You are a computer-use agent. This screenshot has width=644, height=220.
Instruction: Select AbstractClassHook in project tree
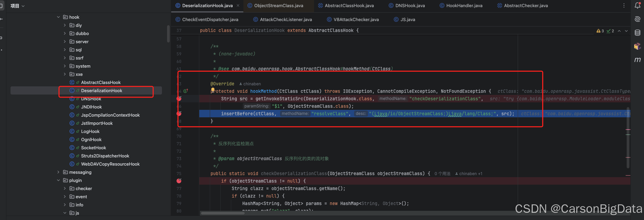[101, 82]
